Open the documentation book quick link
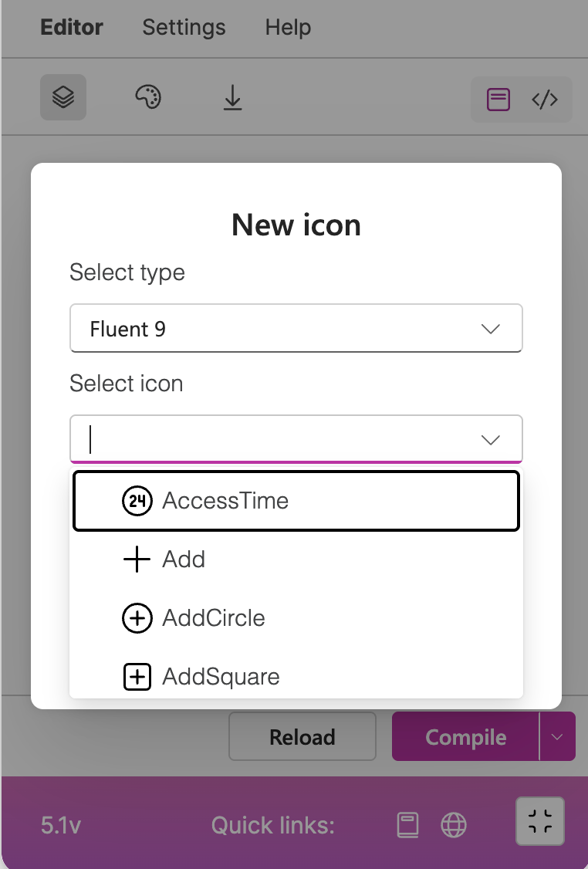 [x=408, y=825]
